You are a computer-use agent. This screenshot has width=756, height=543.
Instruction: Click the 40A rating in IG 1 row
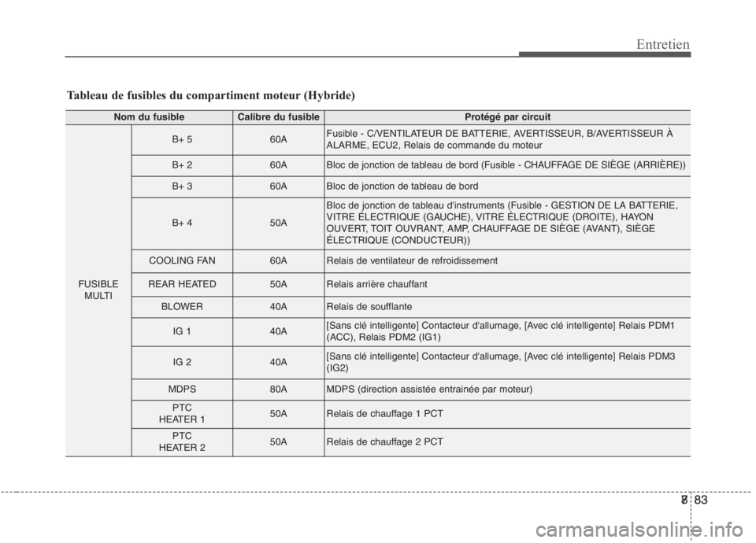click(278, 331)
